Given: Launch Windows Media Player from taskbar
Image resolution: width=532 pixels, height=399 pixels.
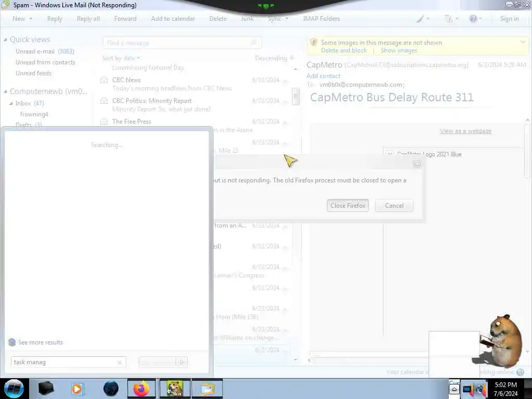Looking at the screenshot, I should click(77, 389).
